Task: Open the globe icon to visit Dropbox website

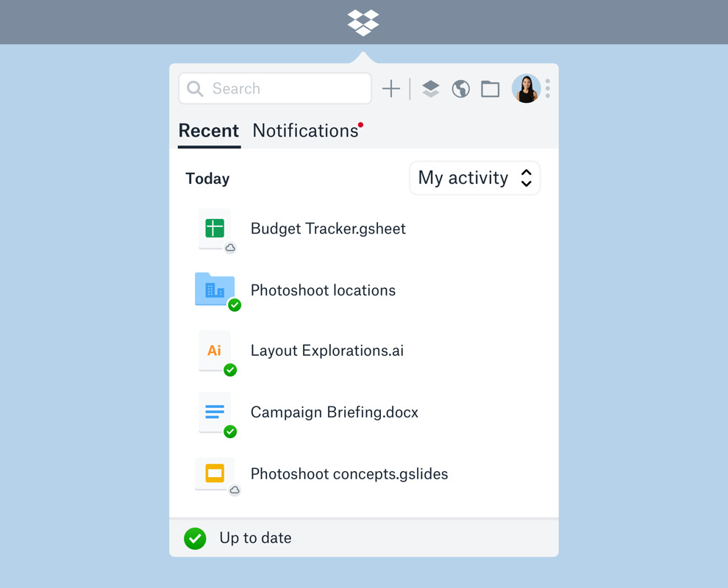Action: (x=460, y=89)
